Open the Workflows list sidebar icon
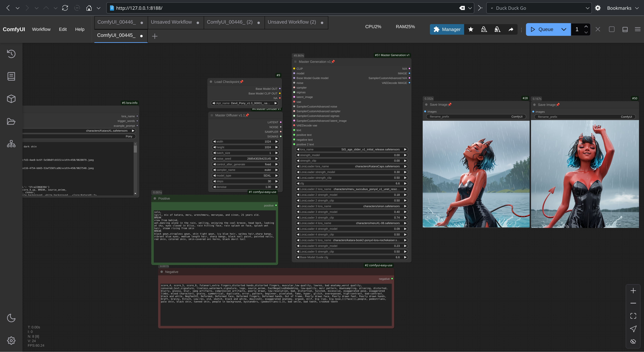Image resolution: width=644 pixels, height=352 pixels. (11, 76)
